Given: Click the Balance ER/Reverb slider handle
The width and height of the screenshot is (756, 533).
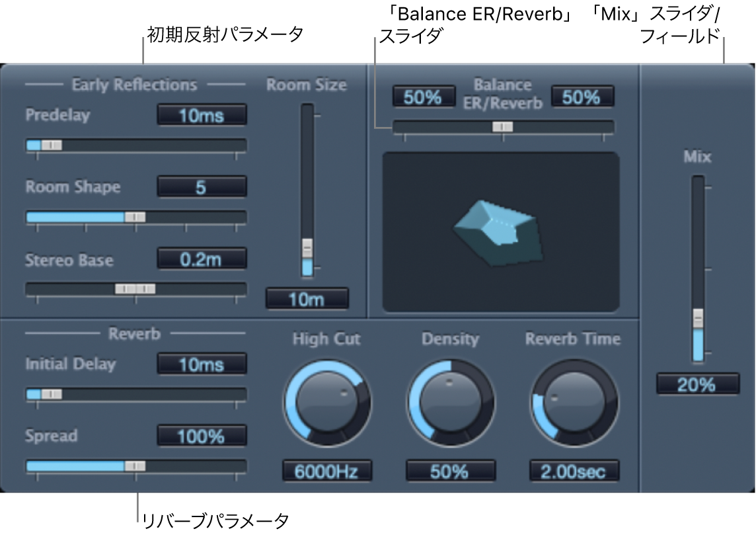Looking at the screenshot, I should [504, 127].
